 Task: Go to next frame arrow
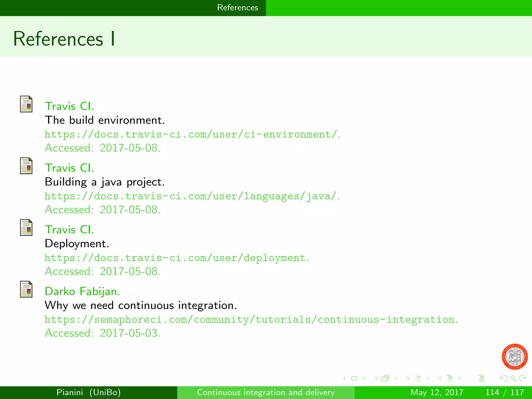[x=396, y=378]
